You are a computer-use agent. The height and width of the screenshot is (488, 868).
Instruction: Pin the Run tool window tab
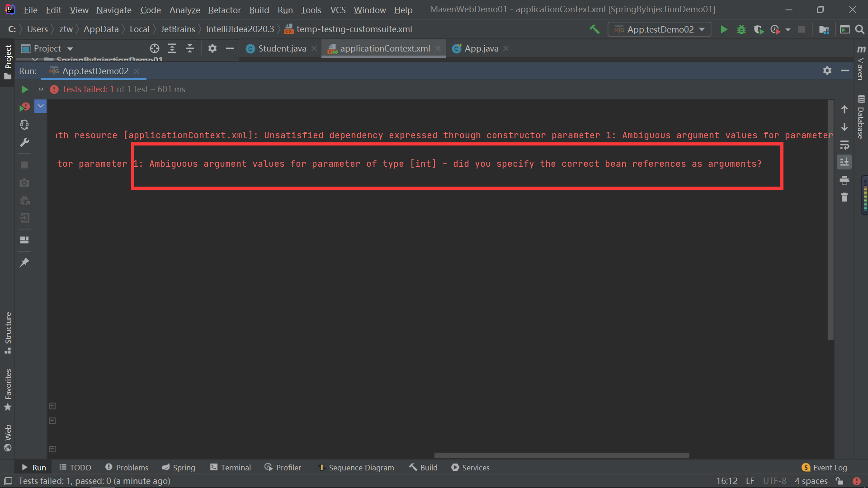click(x=24, y=262)
